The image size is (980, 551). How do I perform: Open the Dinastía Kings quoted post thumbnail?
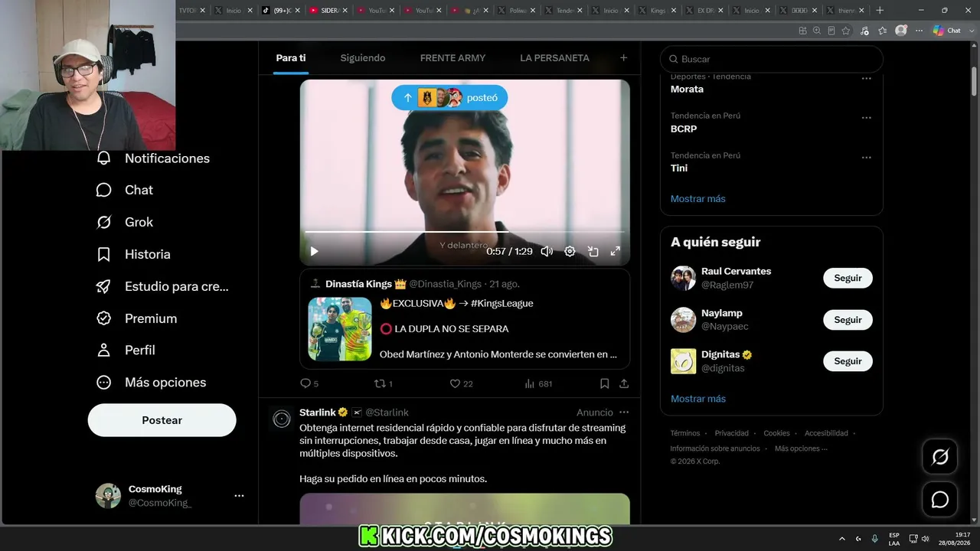coord(340,329)
